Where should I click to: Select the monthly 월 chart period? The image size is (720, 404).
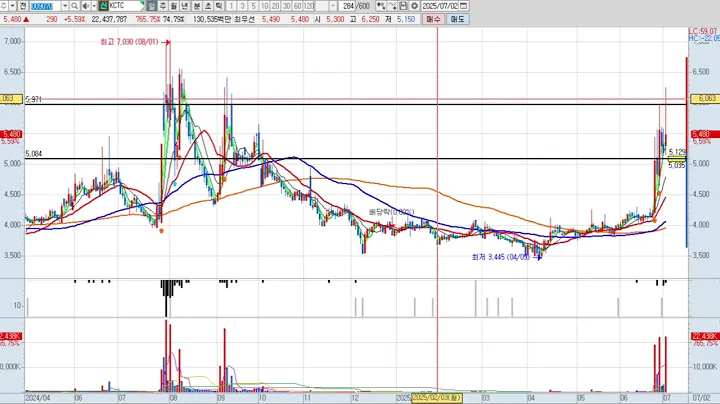click(174, 6)
